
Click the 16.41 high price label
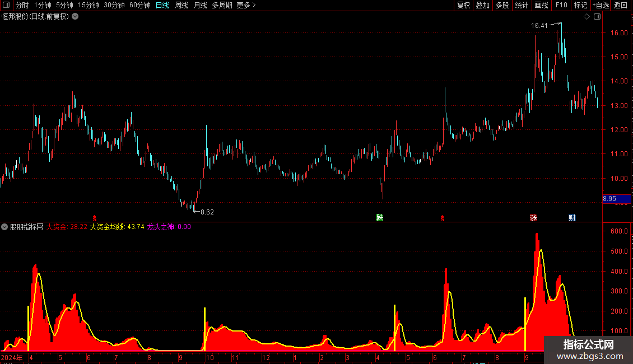539,25
